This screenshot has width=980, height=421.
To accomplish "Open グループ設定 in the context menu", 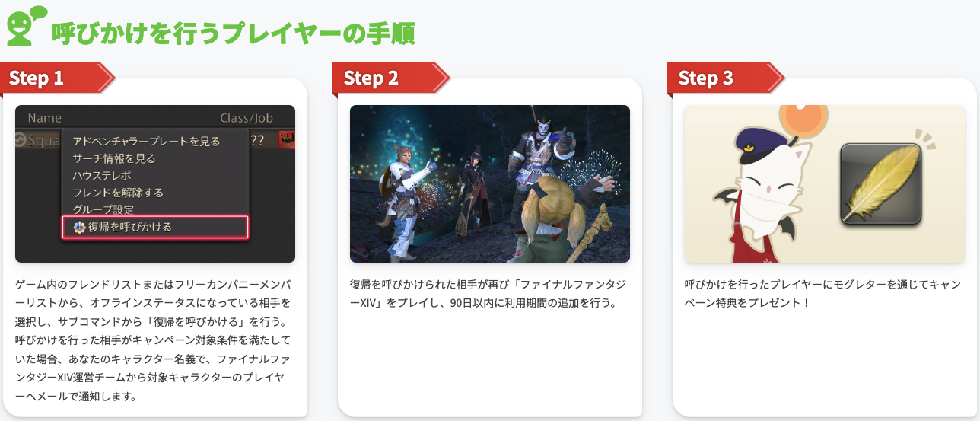I will point(103,209).
